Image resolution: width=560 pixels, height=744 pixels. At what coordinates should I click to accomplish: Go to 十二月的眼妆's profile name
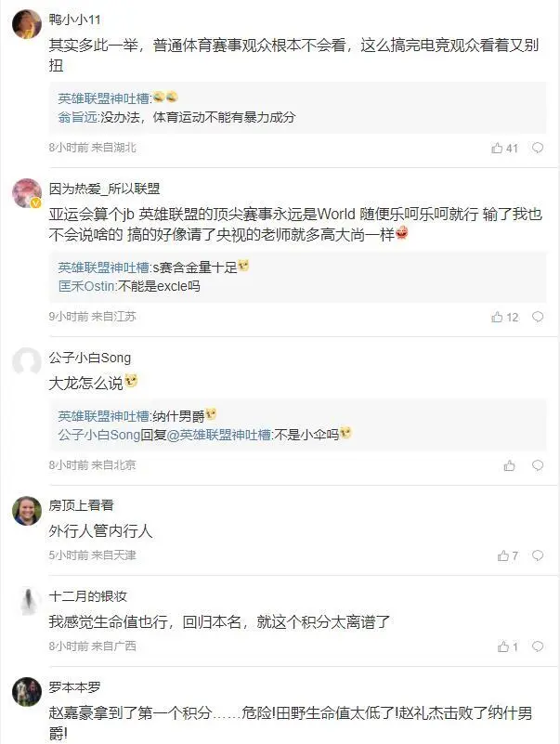[87, 596]
